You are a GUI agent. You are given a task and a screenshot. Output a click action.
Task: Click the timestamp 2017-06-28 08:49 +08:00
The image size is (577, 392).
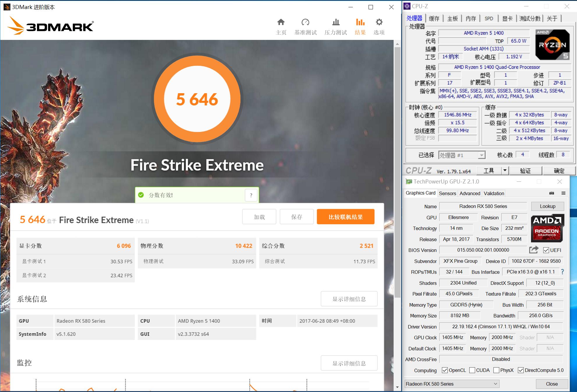pos(327,321)
